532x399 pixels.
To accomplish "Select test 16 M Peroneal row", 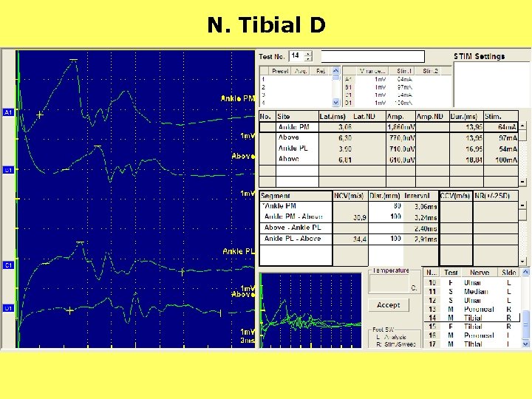I will click(471, 335).
